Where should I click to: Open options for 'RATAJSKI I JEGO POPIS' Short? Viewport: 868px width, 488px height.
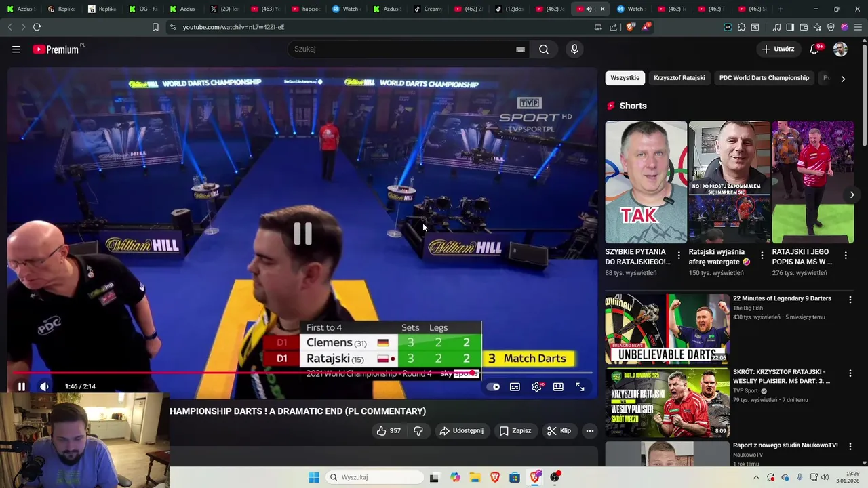pyautogui.click(x=846, y=256)
